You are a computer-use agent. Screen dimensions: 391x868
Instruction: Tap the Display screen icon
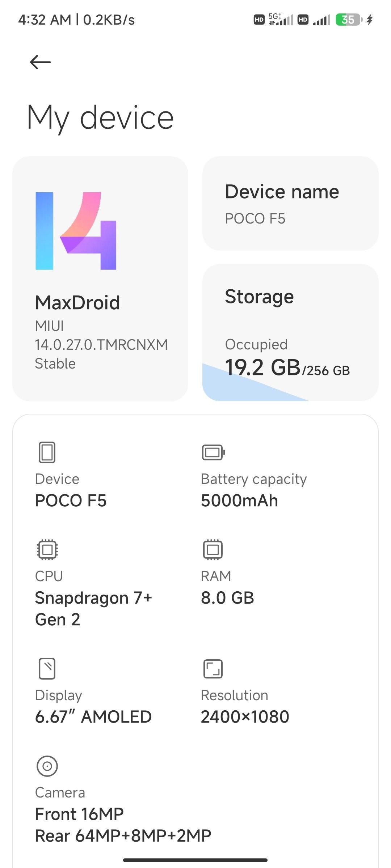(x=47, y=668)
